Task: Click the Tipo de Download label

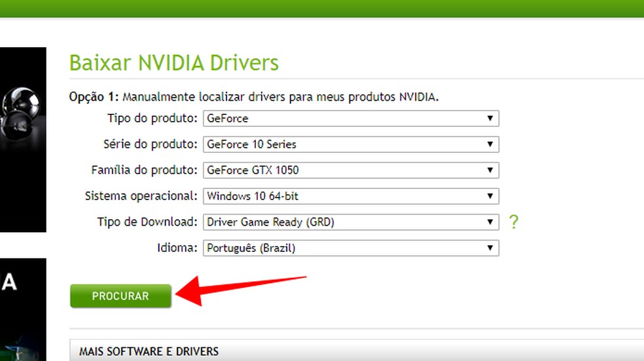Action: [147, 222]
